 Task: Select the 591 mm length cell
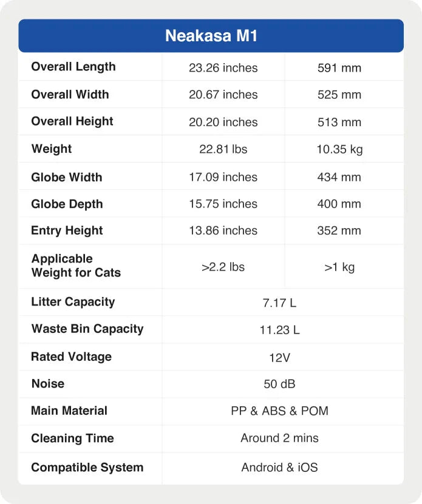click(339, 68)
